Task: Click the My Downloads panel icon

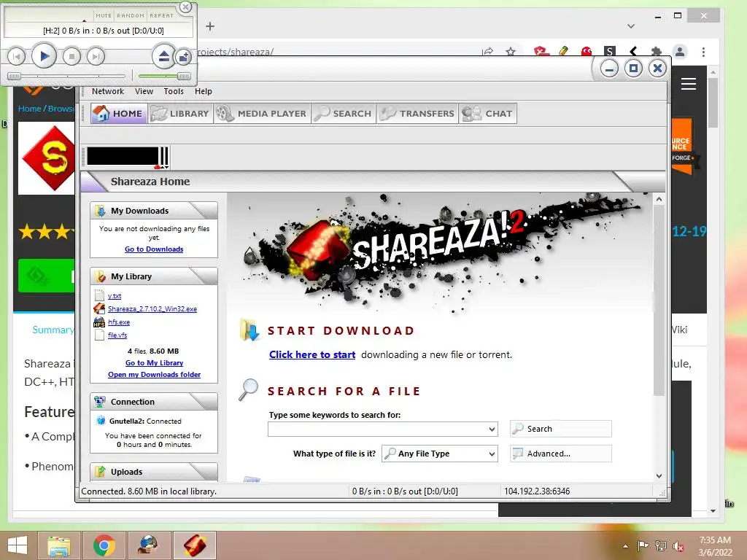Action: click(x=100, y=211)
